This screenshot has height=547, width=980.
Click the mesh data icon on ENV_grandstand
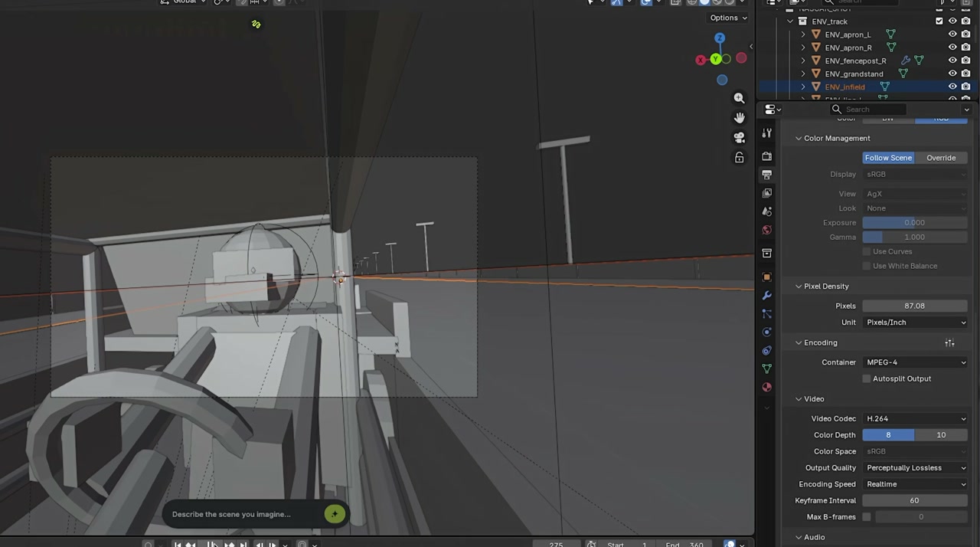click(903, 74)
